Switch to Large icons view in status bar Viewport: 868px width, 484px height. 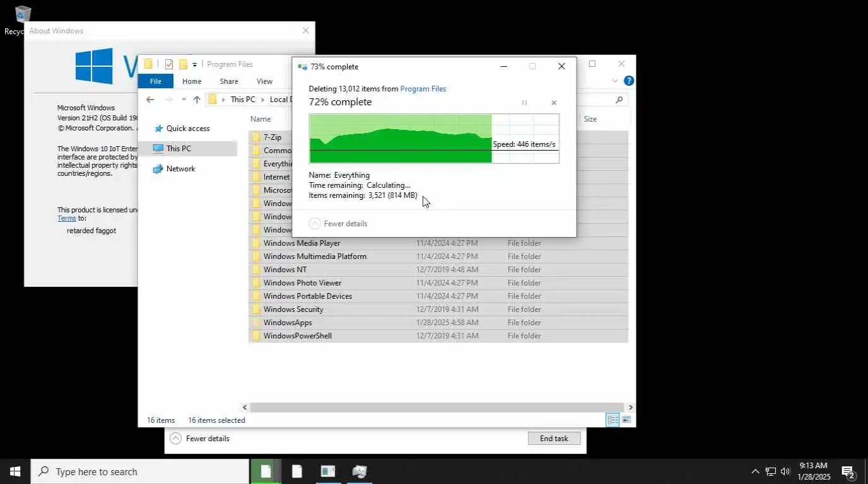pos(626,420)
